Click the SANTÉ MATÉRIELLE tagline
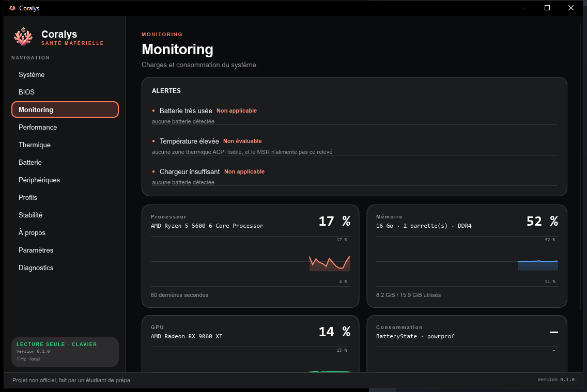 point(72,43)
